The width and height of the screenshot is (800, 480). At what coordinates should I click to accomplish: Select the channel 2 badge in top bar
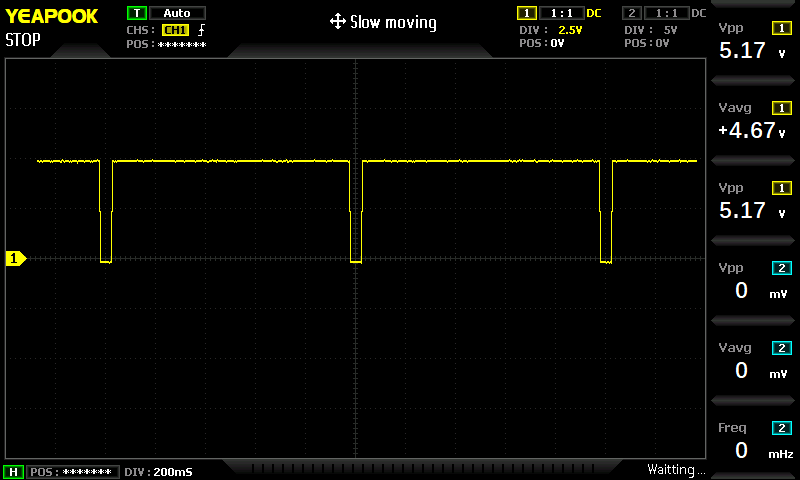coord(631,13)
